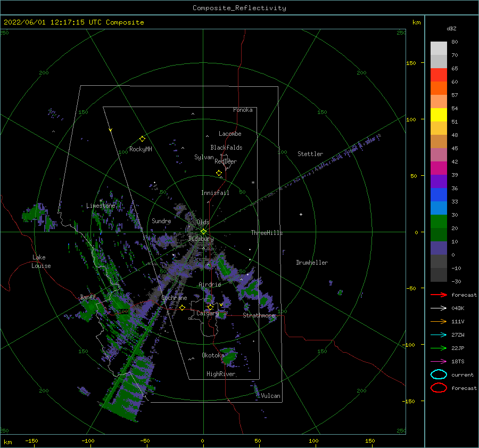Pick the bright red swatch below 65 dBZ
479x448 pixels.
click(439, 75)
